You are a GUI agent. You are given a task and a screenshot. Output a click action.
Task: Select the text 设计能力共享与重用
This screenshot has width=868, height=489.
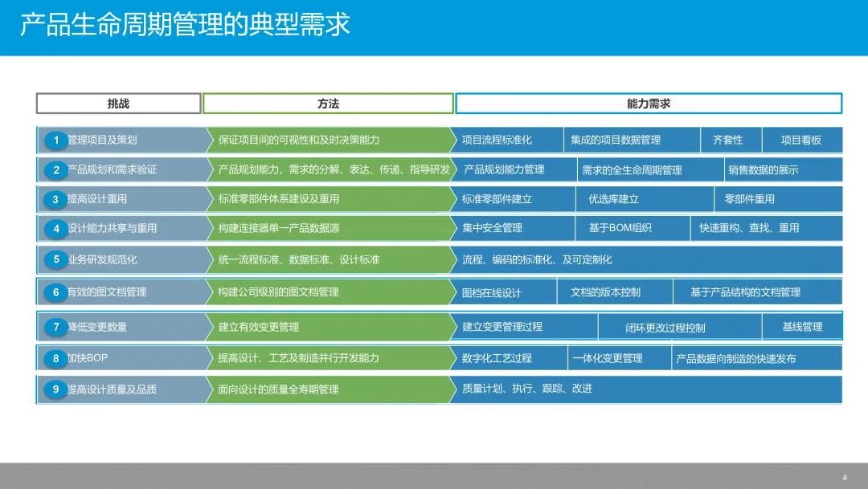(x=112, y=228)
